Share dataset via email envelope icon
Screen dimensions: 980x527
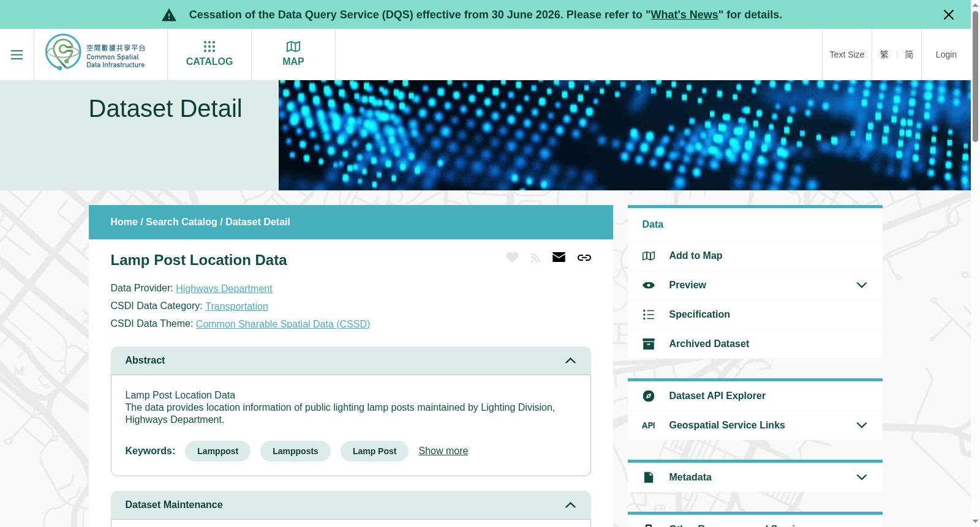click(x=559, y=257)
